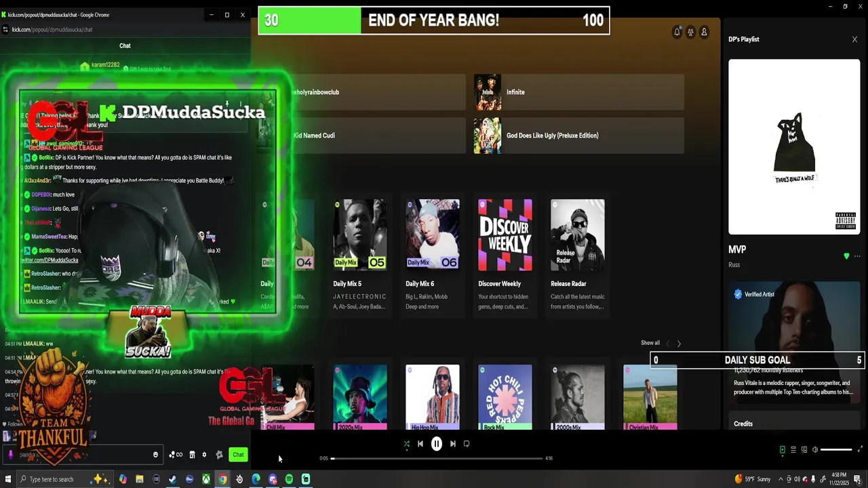The height and width of the screenshot is (488, 868).
Task: Click the Windows taskbar search box
Action: [65, 479]
